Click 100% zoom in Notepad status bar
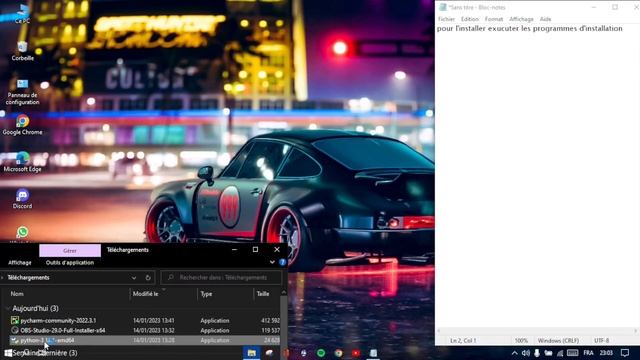 521,340
